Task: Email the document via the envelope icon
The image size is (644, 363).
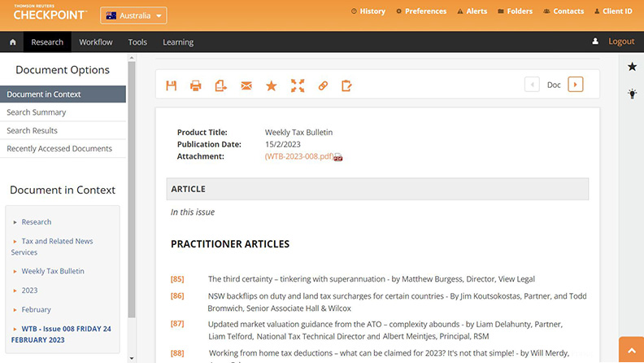Action: coord(246,85)
